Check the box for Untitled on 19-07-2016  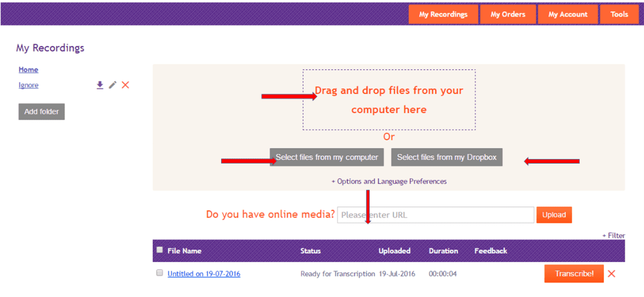pyautogui.click(x=160, y=273)
